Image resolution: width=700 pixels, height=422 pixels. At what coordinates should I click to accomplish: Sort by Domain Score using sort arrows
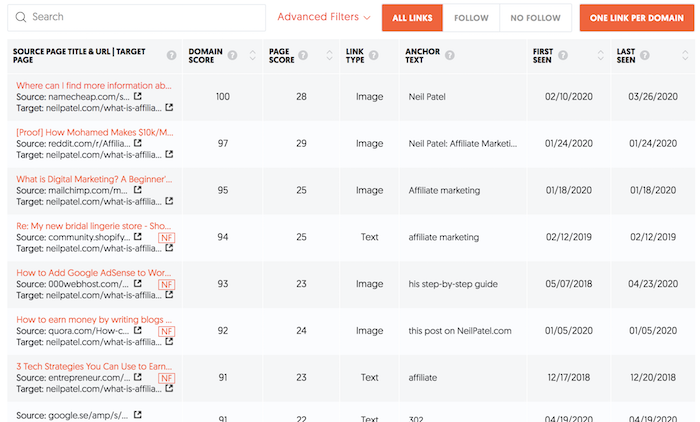click(x=253, y=55)
